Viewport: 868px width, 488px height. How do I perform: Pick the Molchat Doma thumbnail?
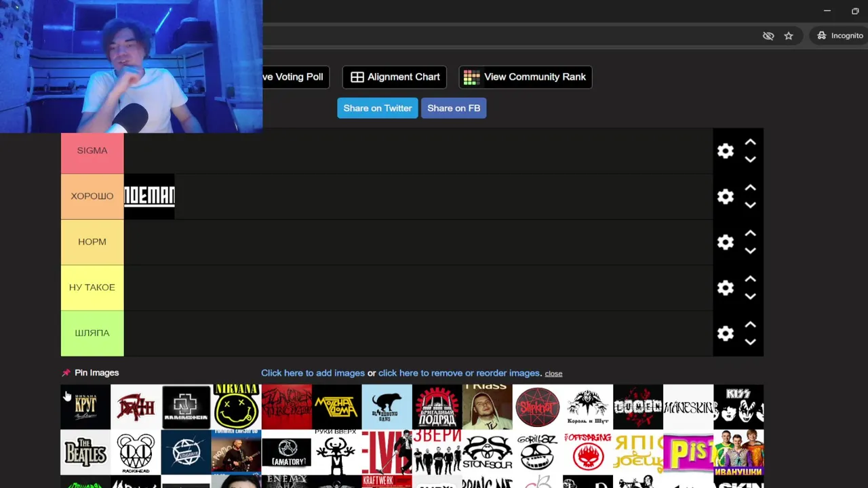336,407
